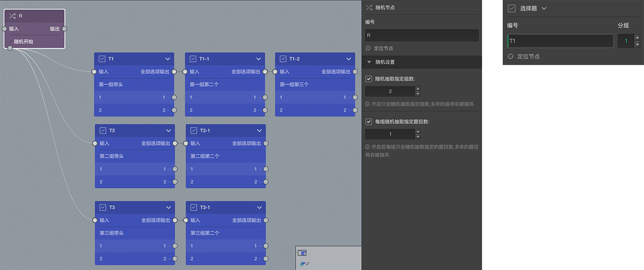Screen dimensions: 644x270
Task: Click the locate crosshair icon in the 选择题 panel
Action: (x=510, y=56)
